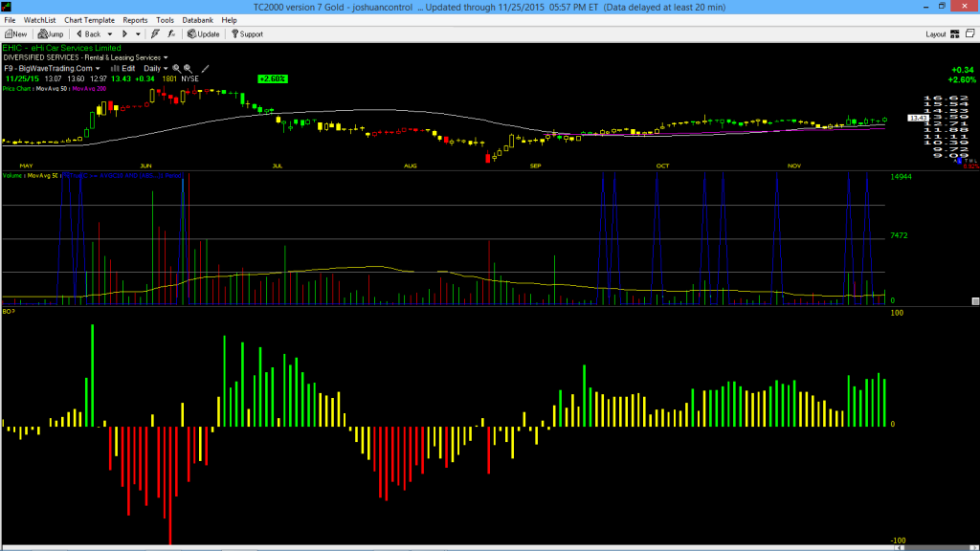Click the NYSE exchange label

190,79
